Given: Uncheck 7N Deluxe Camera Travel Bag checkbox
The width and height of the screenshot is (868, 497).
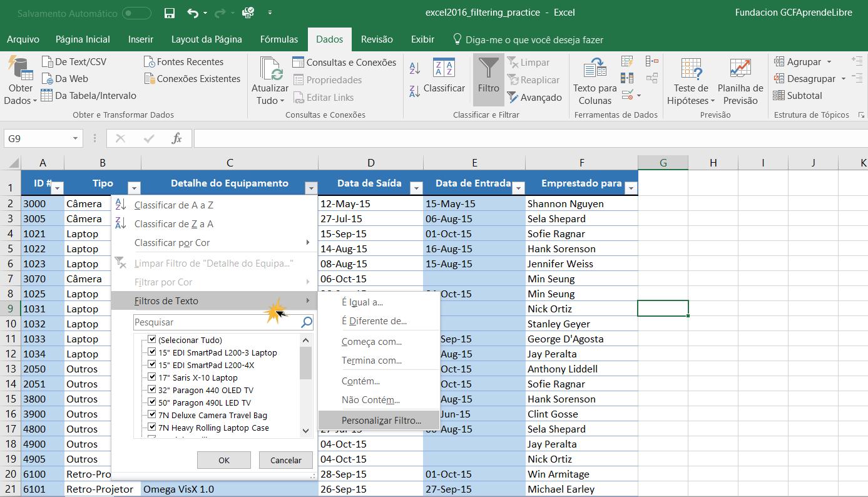Looking at the screenshot, I should pos(151,415).
